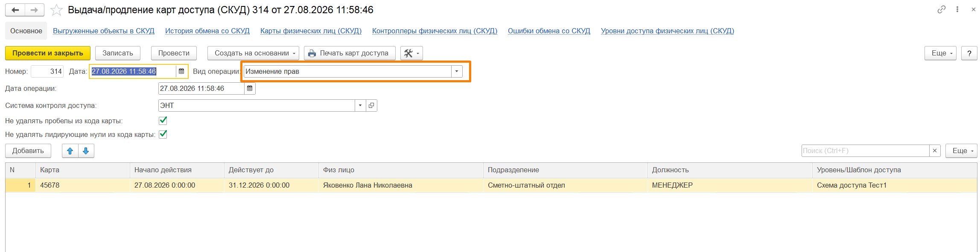Expand Система контроля доступа dropdown
The width and height of the screenshot is (980, 252).
coord(360,105)
